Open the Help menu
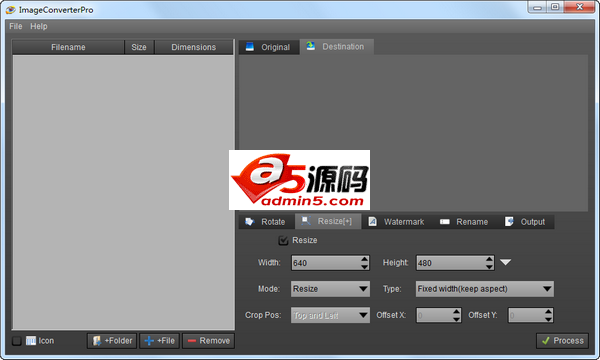Image resolution: width=600 pixels, height=360 pixels. 39,26
